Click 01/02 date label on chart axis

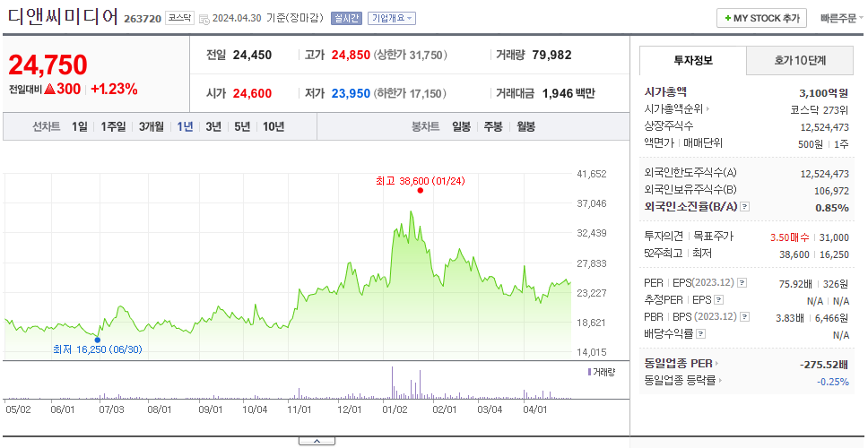[x=395, y=409]
